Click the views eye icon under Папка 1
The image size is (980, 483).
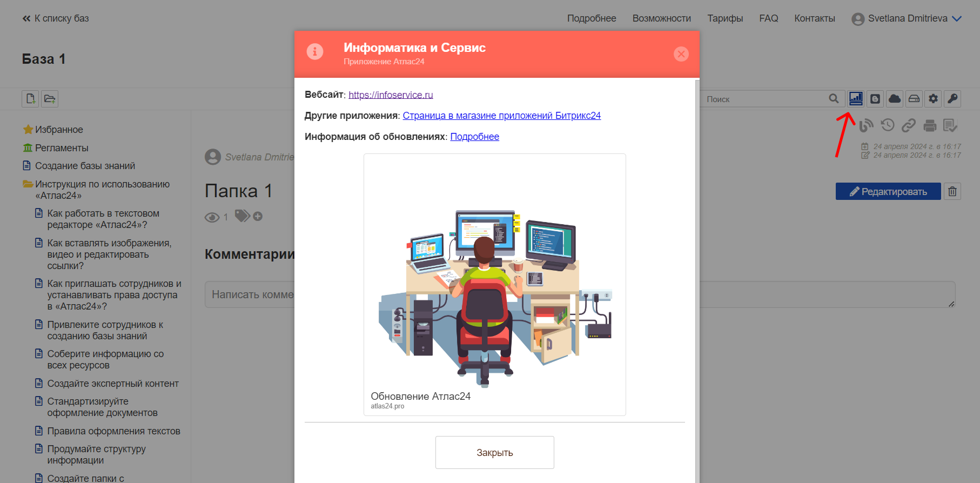click(212, 217)
